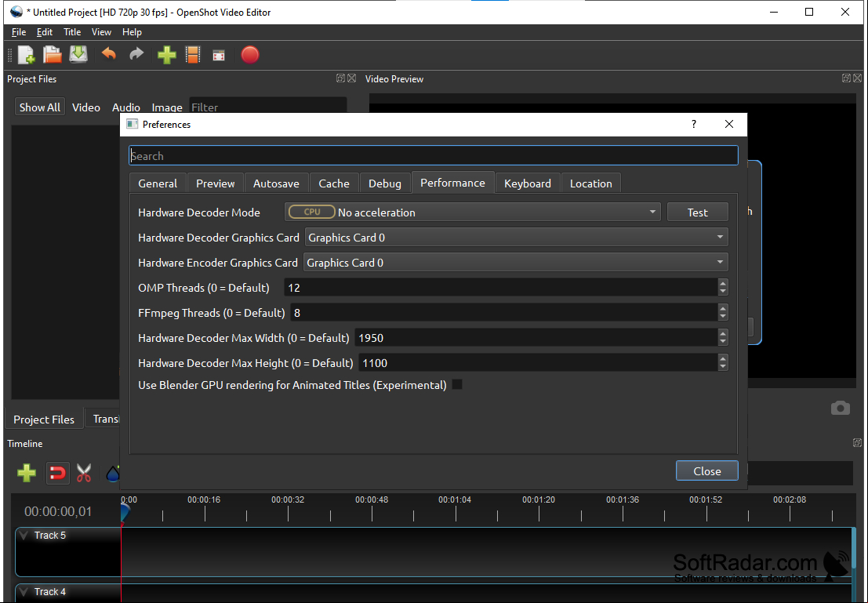868x603 pixels.
Task: Increase the FFmpeg Threads value
Action: click(x=722, y=308)
